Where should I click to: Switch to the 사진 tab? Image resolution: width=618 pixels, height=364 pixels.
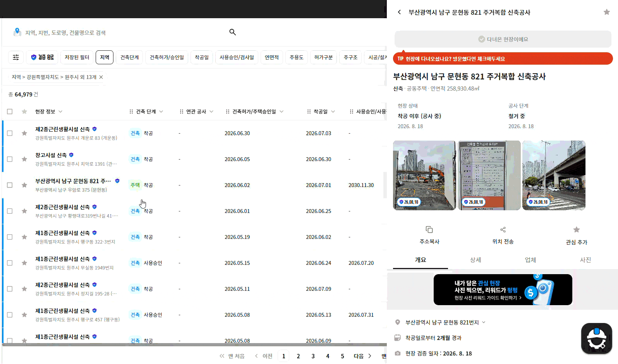pyautogui.click(x=585, y=260)
